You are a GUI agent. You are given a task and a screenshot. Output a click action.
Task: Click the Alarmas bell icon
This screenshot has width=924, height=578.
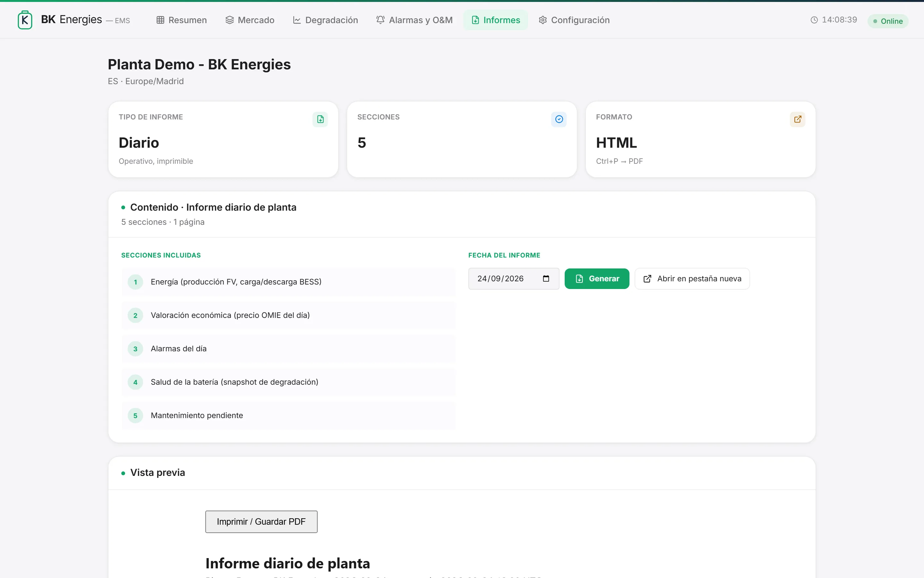[380, 20]
